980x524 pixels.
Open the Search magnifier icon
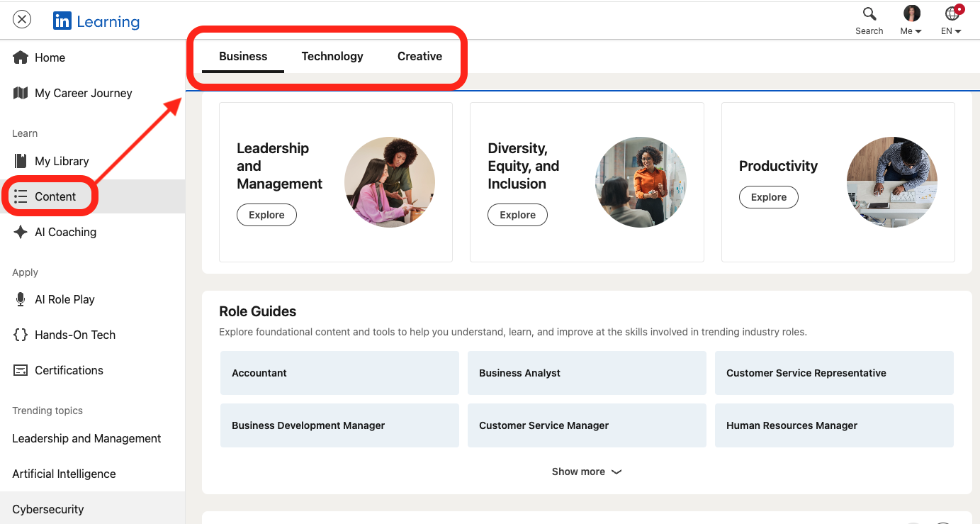[x=869, y=14]
